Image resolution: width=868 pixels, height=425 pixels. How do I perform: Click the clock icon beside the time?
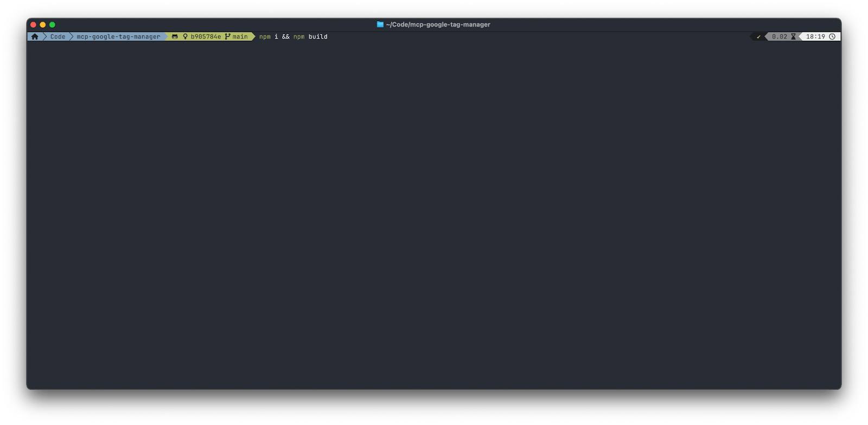click(x=832, y=37)
